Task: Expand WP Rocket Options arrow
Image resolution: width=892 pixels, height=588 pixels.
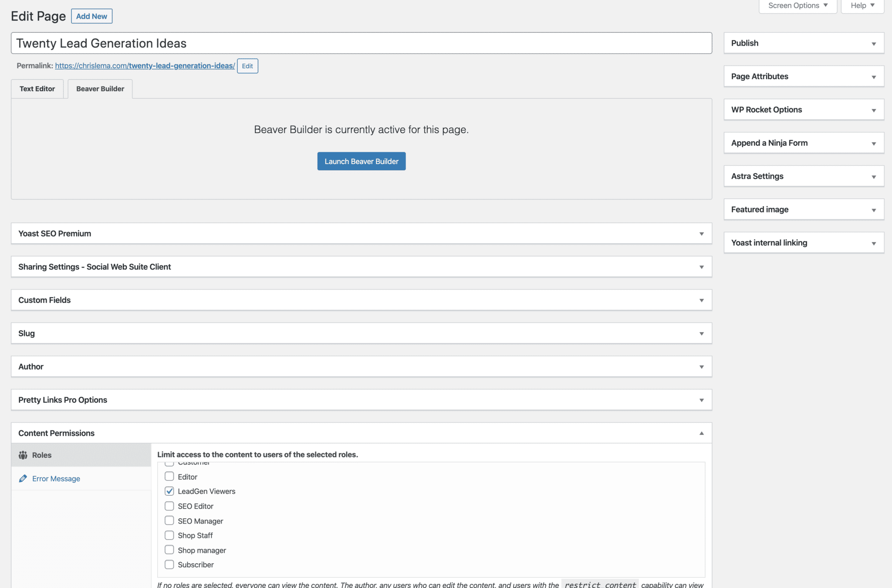Action: click(x=873, y=110)
